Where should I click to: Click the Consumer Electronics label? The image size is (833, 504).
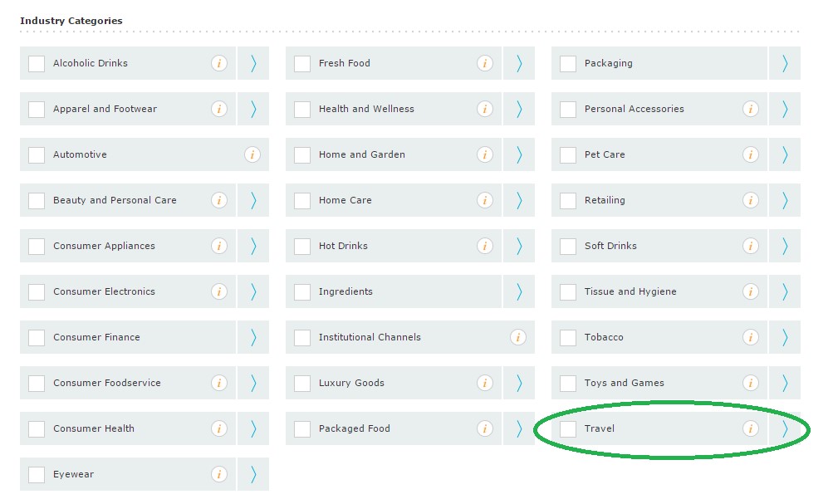104,291
